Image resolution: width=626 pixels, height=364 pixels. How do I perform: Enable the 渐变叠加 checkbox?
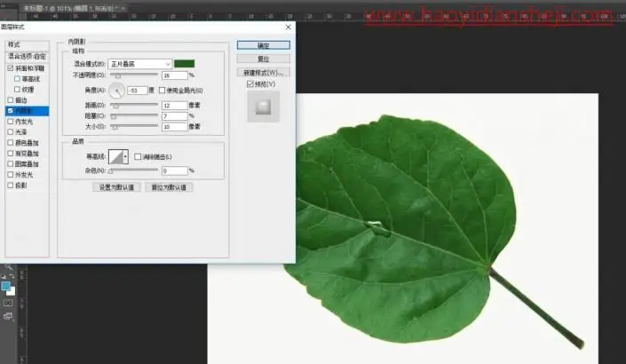(11, 154)
